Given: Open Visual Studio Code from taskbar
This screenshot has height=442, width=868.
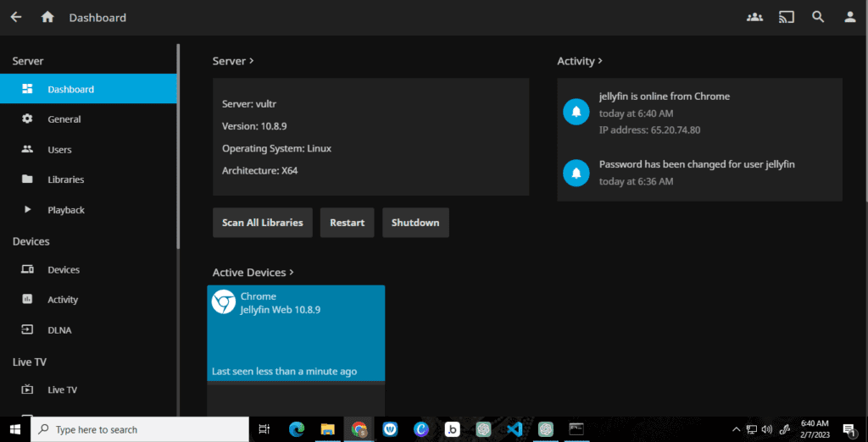Looking at the screenshot, I should point(515,429).
